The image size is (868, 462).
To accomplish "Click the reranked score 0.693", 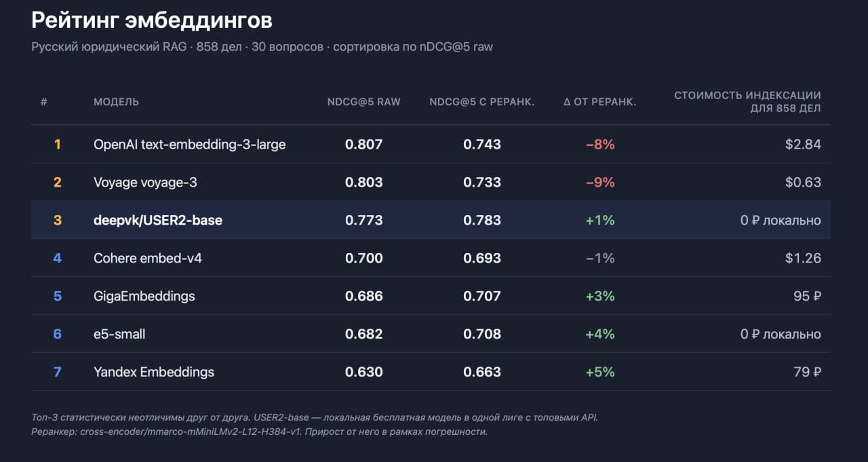I will click(x=482, y=258).
